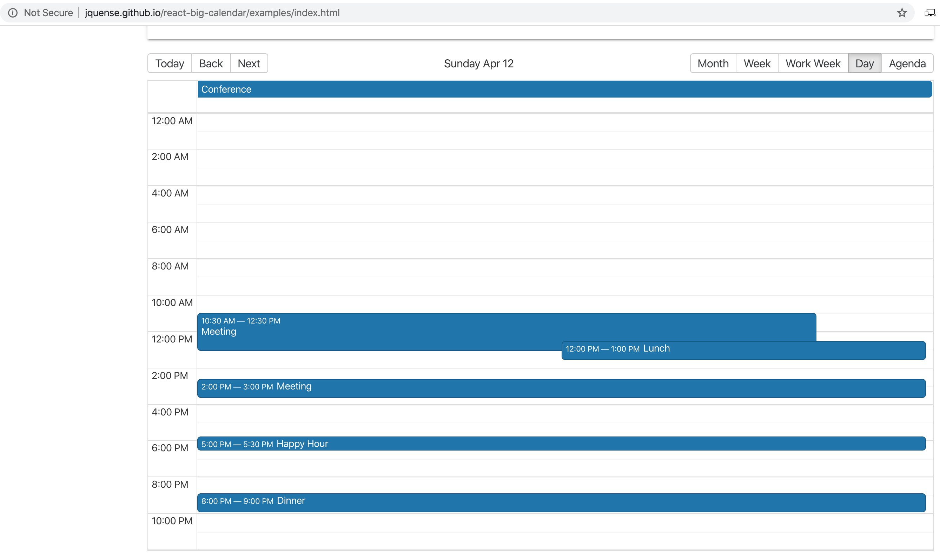940x560 pixels.
Task: Click the Sunday Apr 12 heading
Action: click(478, 63)
